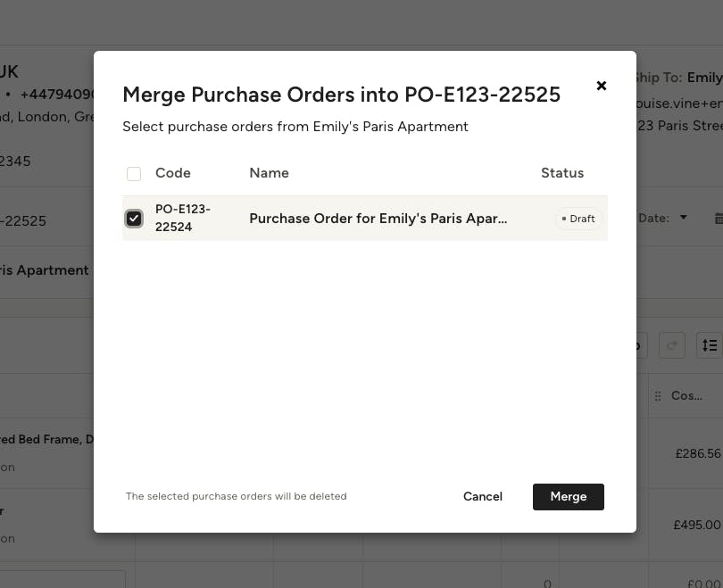This screenshot has width=723, height=588.
Task: Click the Merge button
Action: tap(569, 497)
